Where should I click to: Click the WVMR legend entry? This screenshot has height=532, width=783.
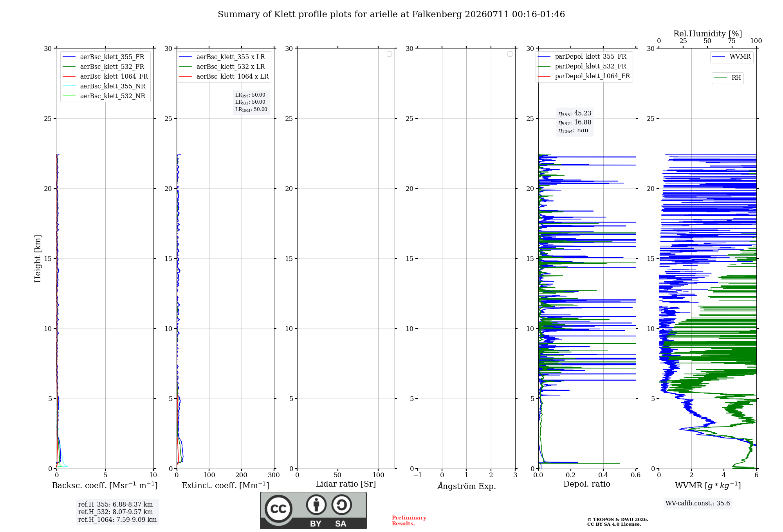point(731,57)
